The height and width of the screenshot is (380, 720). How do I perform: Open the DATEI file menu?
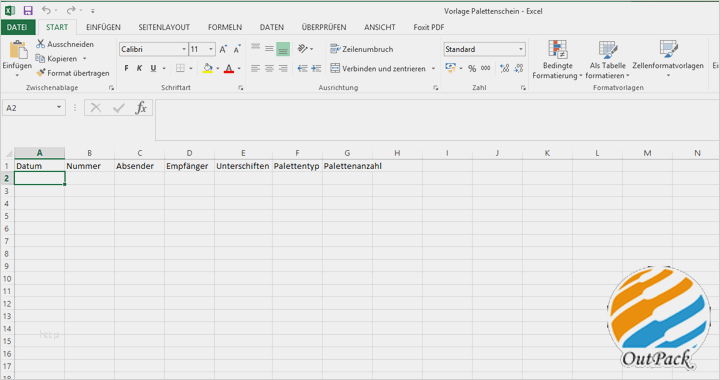(x=17, y=27)
